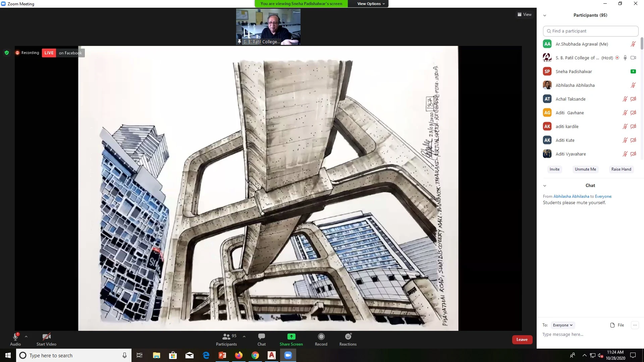Select Sneha Padishalwar in participants list
644x362 pixels.
tap(589, 71)
